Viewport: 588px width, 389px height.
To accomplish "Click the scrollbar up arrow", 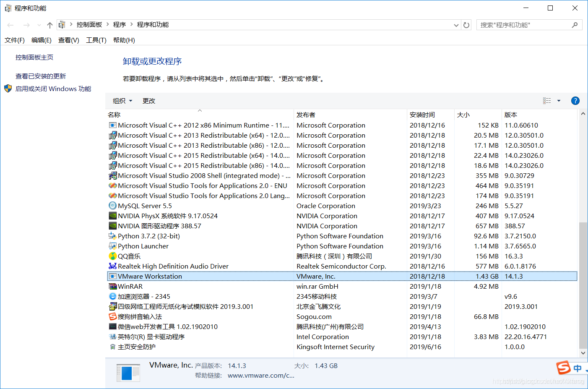I will pos(583,114).
